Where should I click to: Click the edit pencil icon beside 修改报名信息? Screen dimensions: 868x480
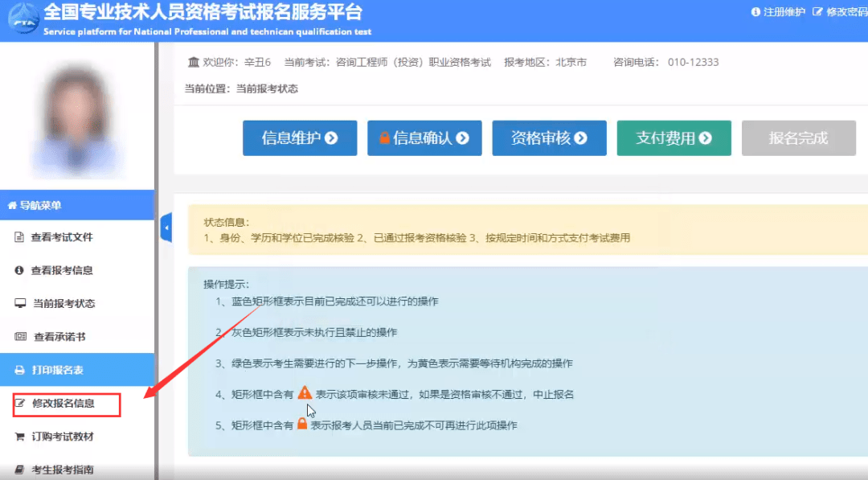(20, 403)
